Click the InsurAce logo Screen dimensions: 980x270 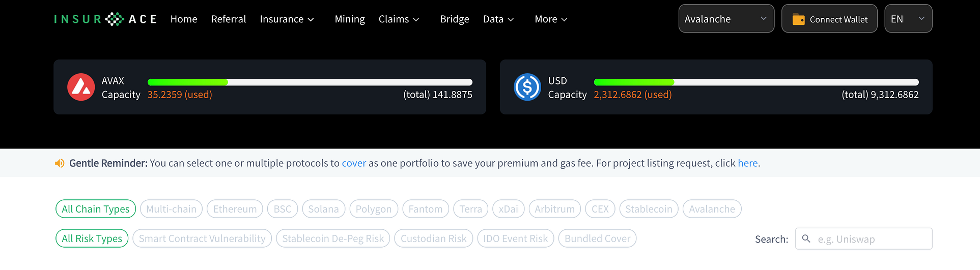pos(106,19)
